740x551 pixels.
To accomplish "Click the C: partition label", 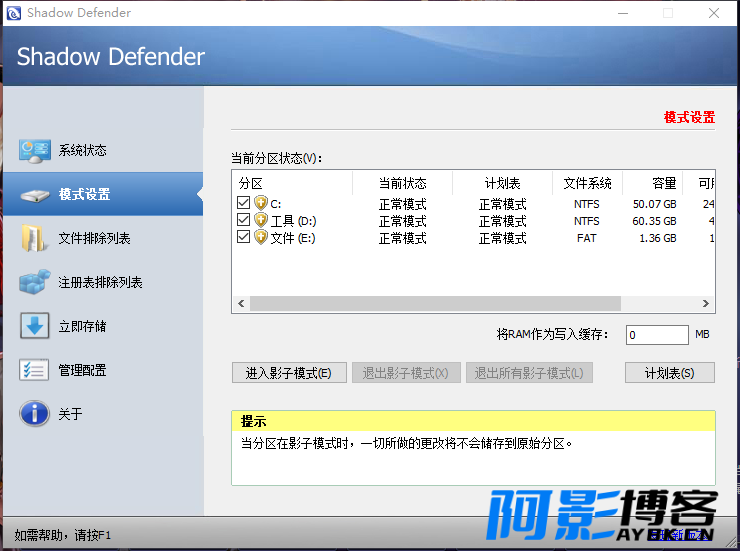I will pyautogui.click(x=276, y=204).
